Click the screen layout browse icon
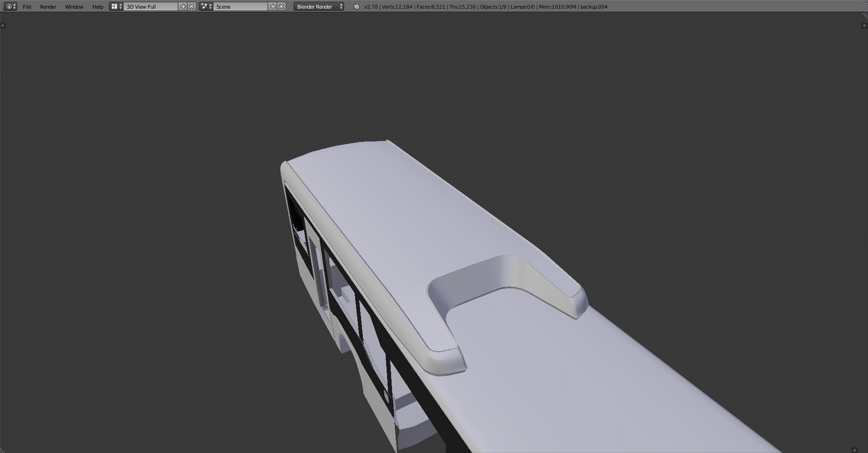 pos(116,6)
